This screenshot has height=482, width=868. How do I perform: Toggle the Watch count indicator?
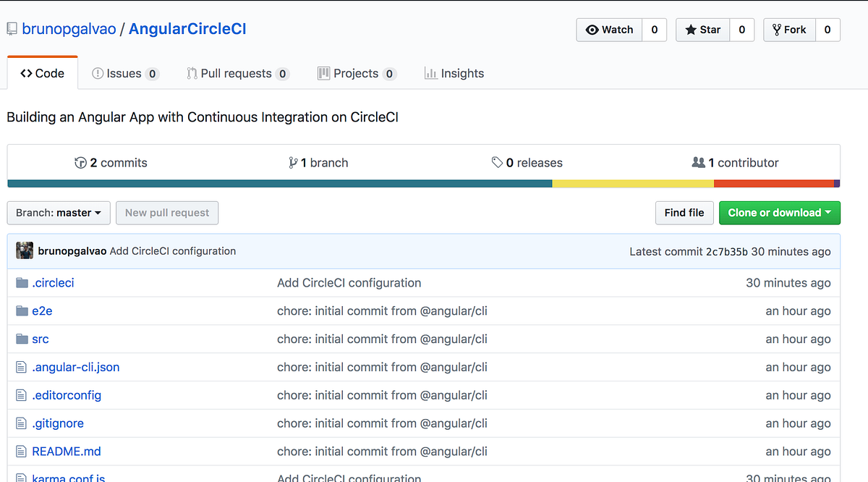pyautogui.click(x=654, y=30)
